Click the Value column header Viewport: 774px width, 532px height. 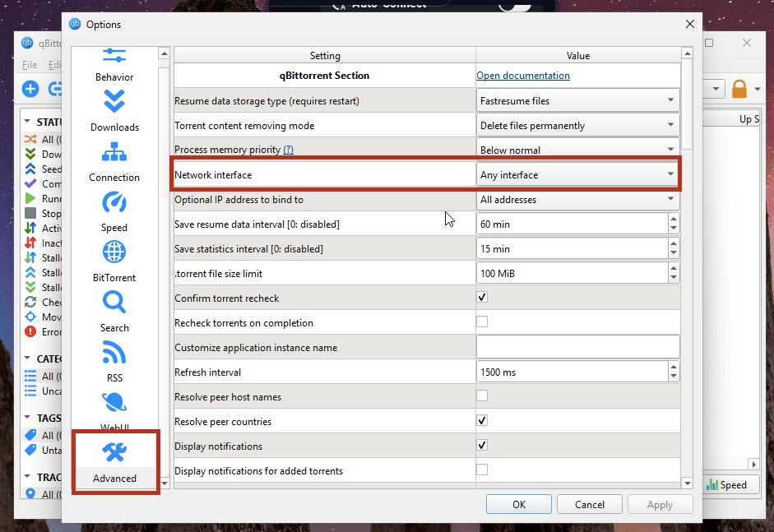click(x=578, y=55)
